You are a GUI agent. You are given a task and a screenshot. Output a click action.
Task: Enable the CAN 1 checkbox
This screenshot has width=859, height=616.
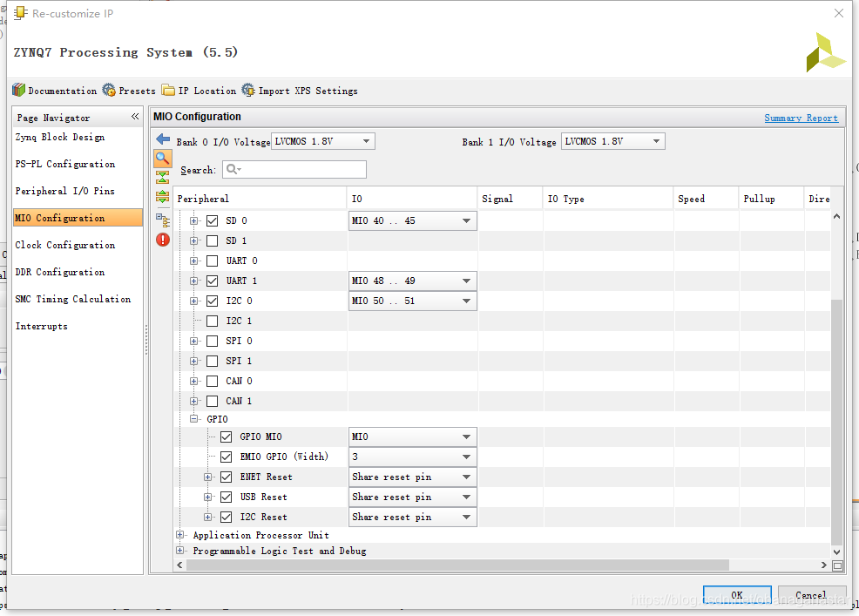[212, 401]
